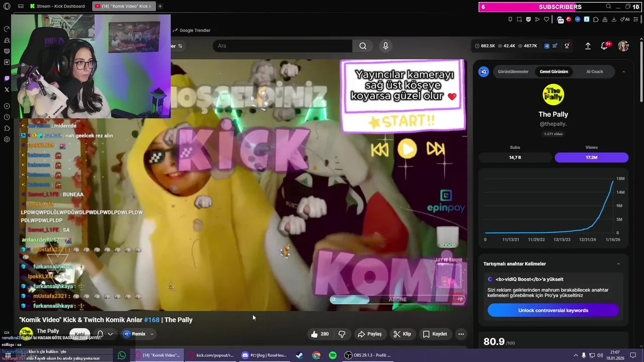Screen dimensions: 644x362
Task: Select the Views 17.2M pill
Action: [x=591, y=157]
